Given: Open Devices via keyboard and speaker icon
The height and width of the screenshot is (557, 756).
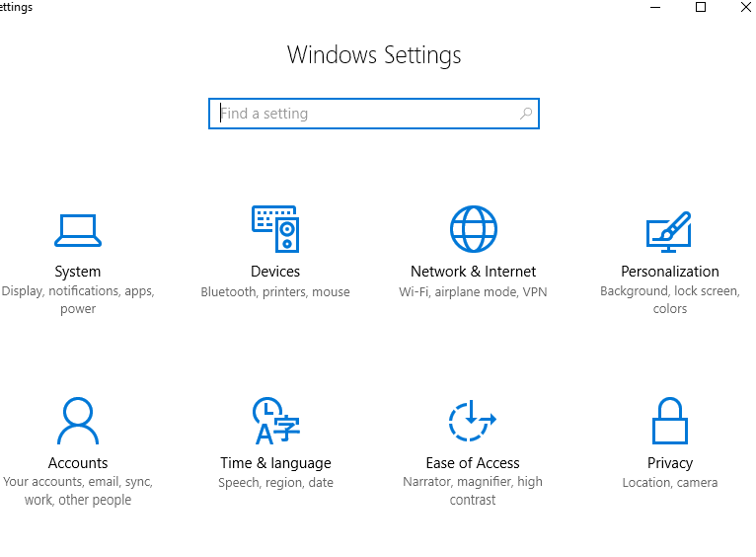Looking at the screenshot, I should (x=275, y=229).
